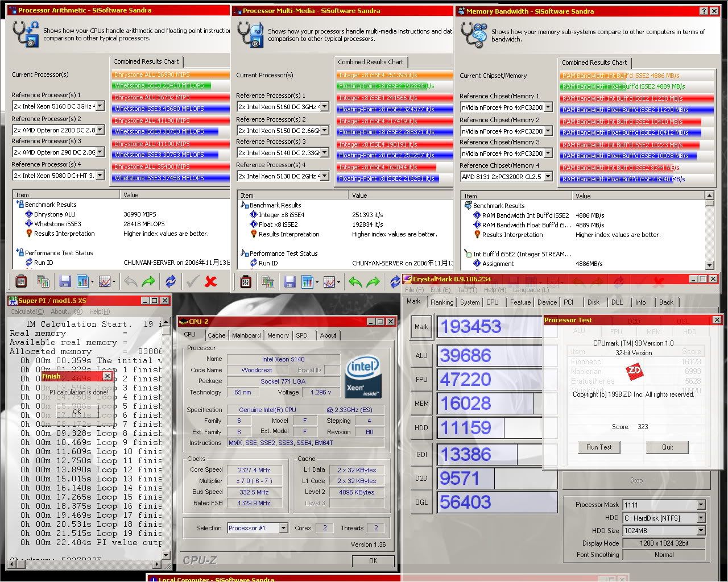728x582 pixels.
Task: Click OK in the CPU-Z window
Action: pos(373,560)
